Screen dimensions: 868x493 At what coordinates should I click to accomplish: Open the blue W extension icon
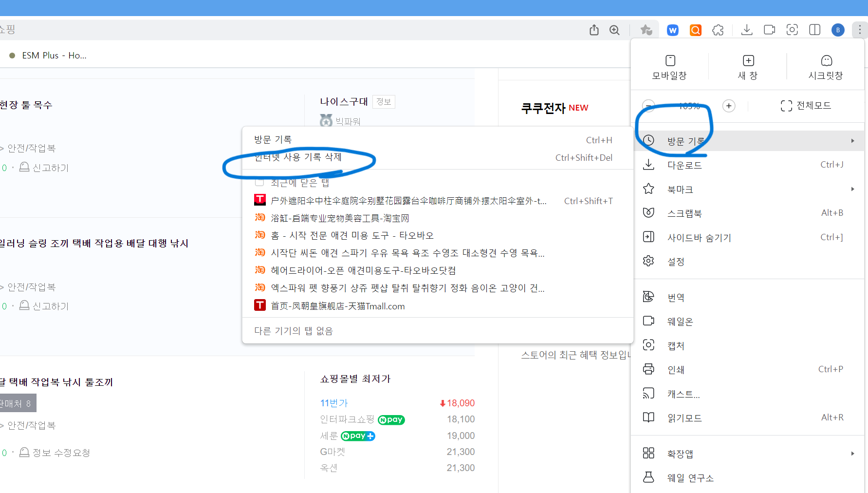pos(673,30)
